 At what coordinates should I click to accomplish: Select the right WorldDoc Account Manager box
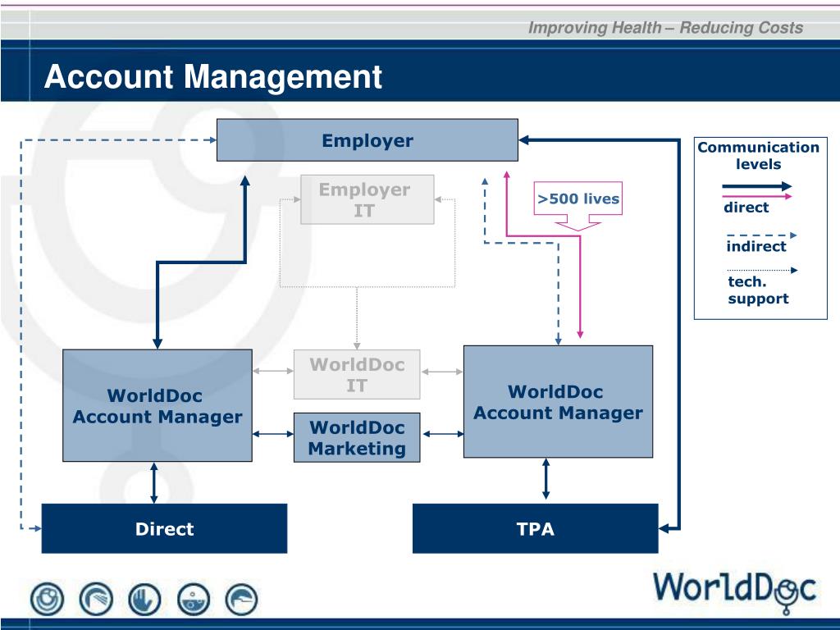click(558, 401)
